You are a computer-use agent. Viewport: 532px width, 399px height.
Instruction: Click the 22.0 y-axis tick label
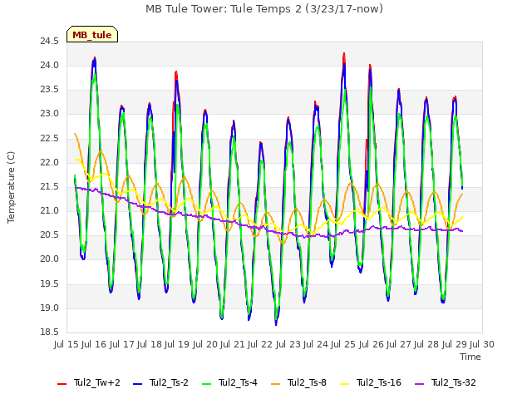click(50, 162)
